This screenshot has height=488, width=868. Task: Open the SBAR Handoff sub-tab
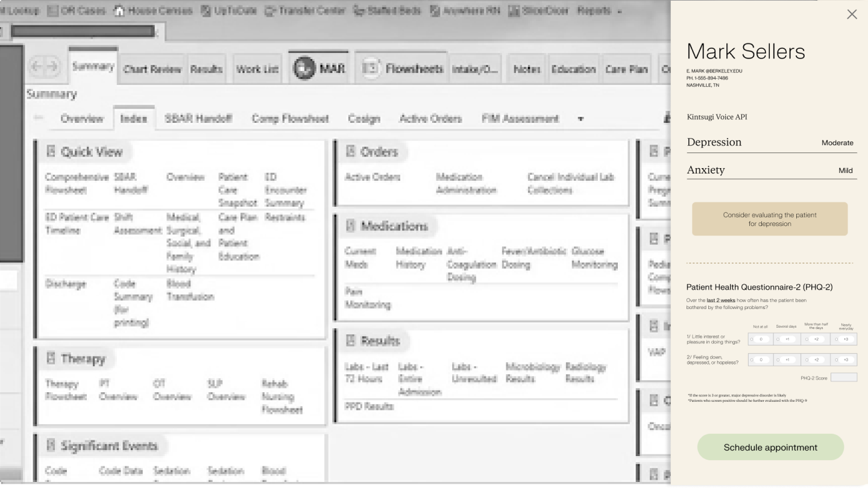click(x=198, y=119)
